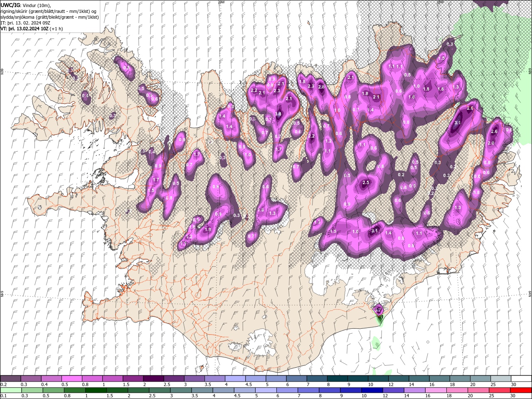
Task: Pick the deep blue 10–12 swatch on bottom scale
Action: coord(373,390)
